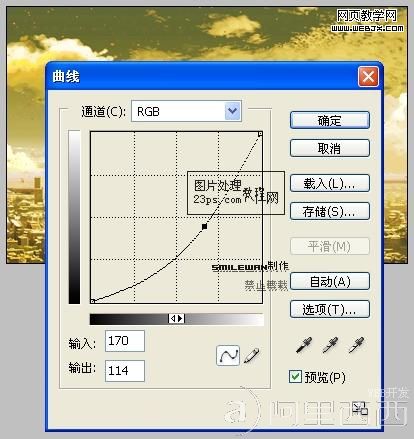The height and width of the screenshot is (439, 414).
Task: Click the 自动(A) auto button
Action: (330, 281)
